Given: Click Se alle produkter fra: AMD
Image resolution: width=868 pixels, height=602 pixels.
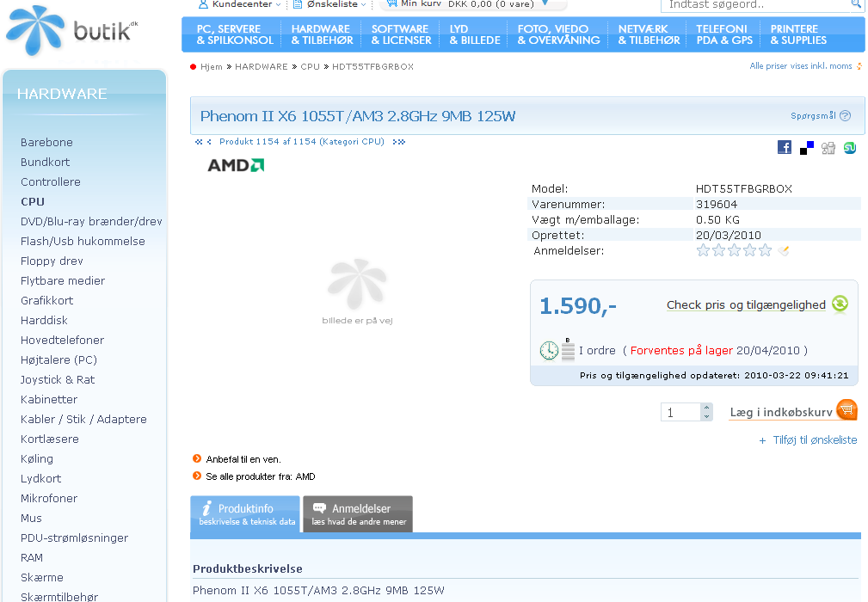Looking at the screenshot, I should click(x=261, y=476).
